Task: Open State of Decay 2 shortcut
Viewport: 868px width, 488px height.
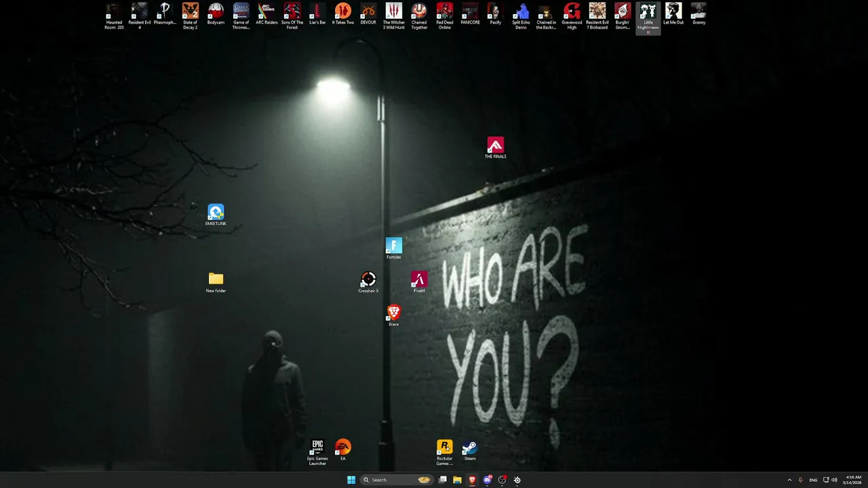Action: click(191, 16)
